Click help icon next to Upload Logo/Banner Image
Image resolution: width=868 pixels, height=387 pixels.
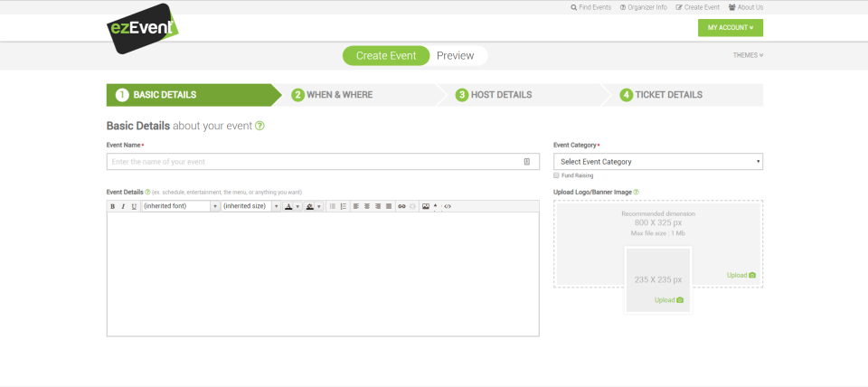[636, 192]
